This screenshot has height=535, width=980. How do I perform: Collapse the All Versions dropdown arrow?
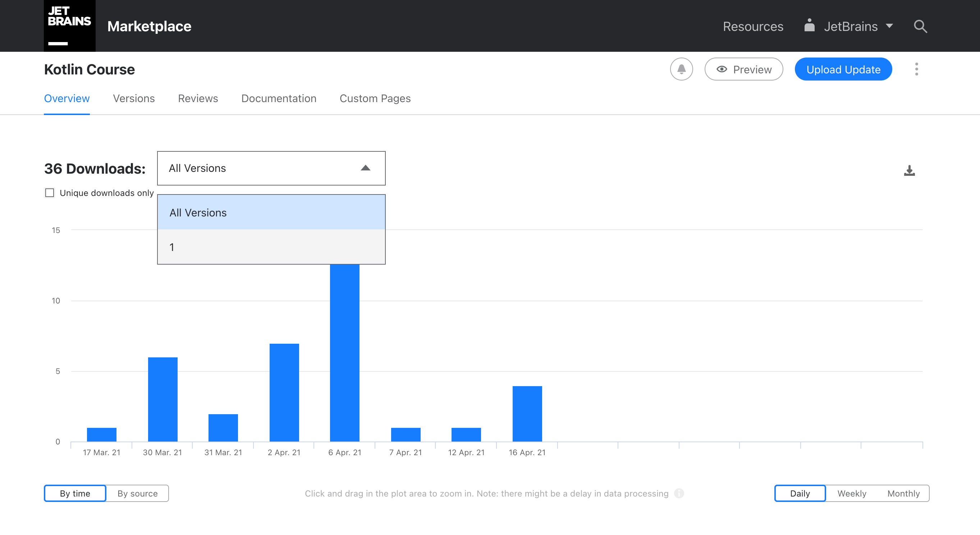tap(365, 168)
